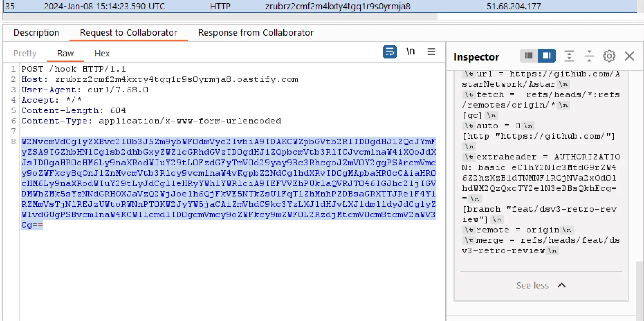
Task: Click the Content-Length header line in request
Action: (x=73, y=111)
